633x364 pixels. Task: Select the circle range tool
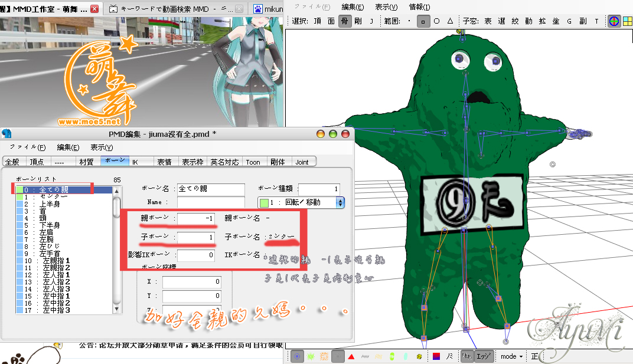436,21
